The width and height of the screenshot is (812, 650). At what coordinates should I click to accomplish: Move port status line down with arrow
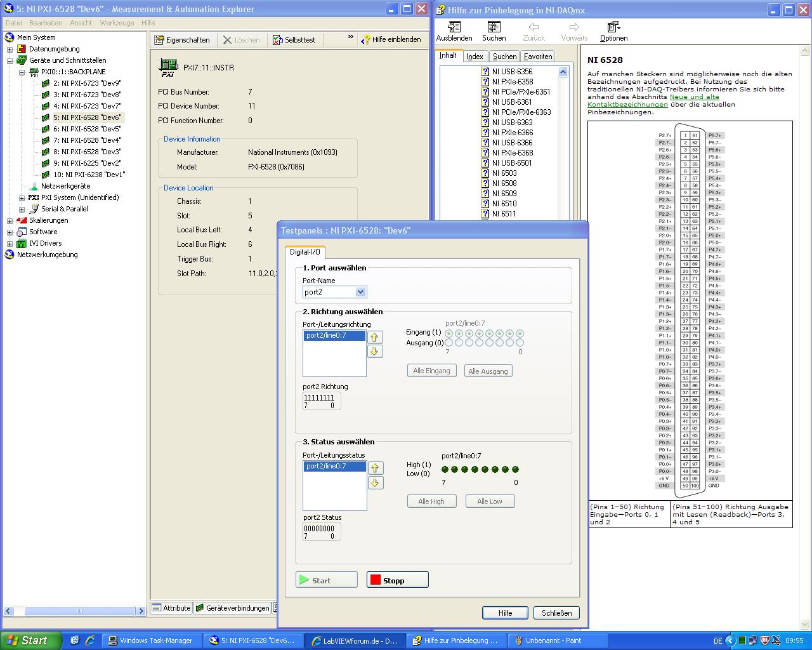click(x=375, y=483)
